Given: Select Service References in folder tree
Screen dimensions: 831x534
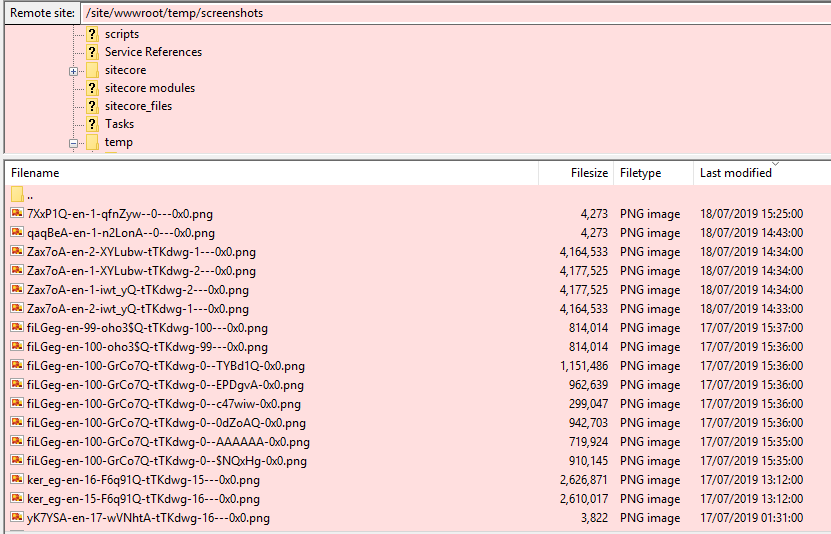Looking at the screenshot, I should (153, 52).
